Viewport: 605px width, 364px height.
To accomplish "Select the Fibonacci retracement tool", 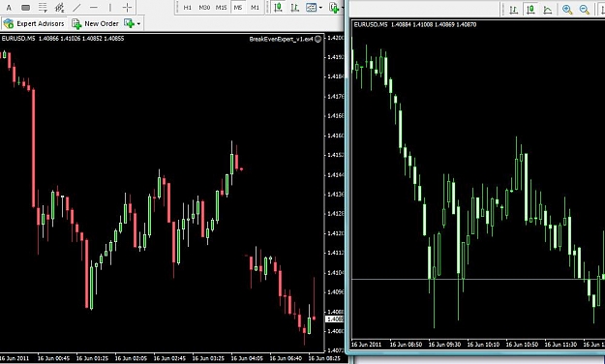I will point(43,8).
